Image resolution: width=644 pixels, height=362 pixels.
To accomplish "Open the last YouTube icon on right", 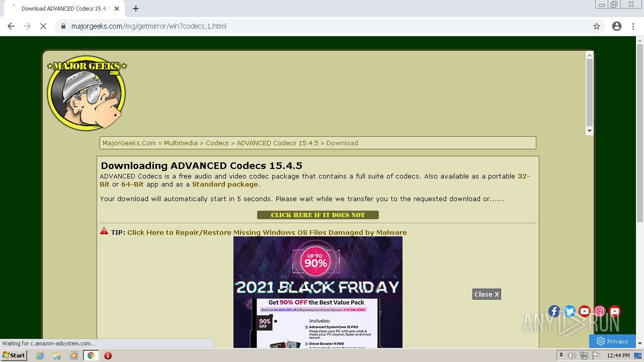I will tap(615, 311).
